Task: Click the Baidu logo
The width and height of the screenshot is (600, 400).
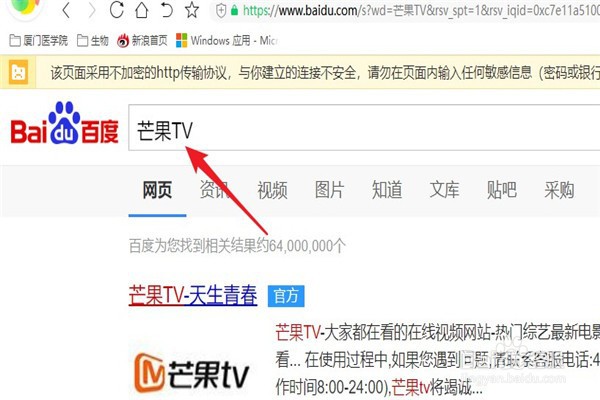Action: (64, 123)
